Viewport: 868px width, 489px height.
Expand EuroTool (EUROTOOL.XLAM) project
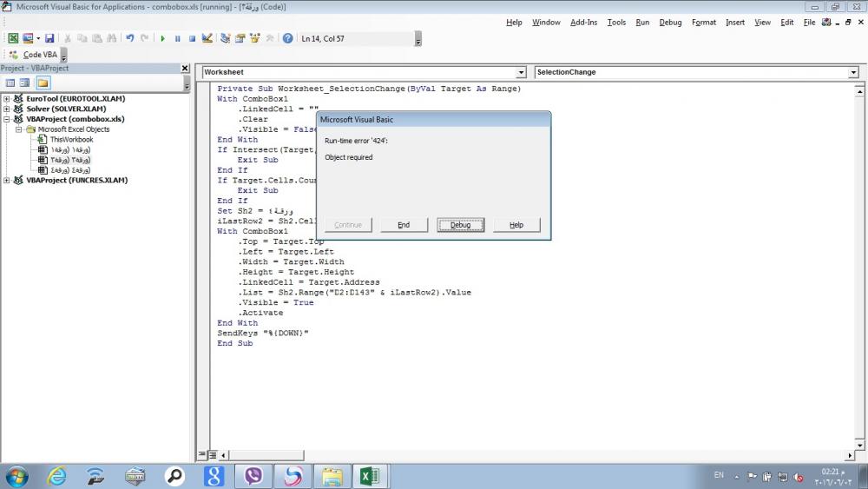click(7, 98)
